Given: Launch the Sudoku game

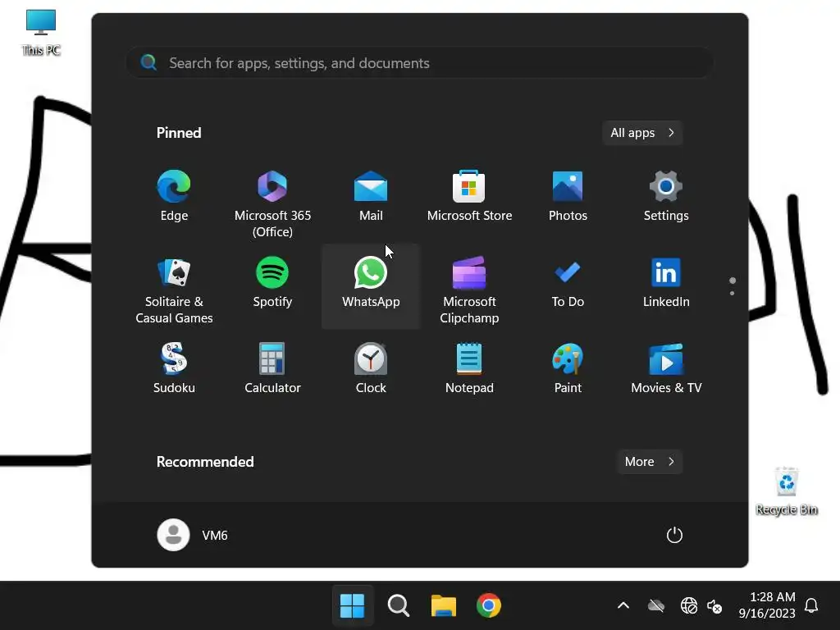Looking at the screenshot, I should [174, 368].
